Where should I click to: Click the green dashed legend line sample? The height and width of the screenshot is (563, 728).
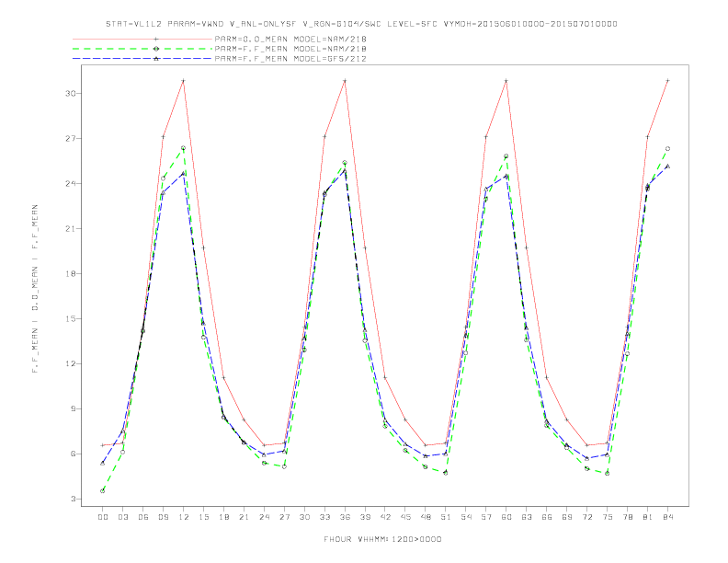(142, 49)
